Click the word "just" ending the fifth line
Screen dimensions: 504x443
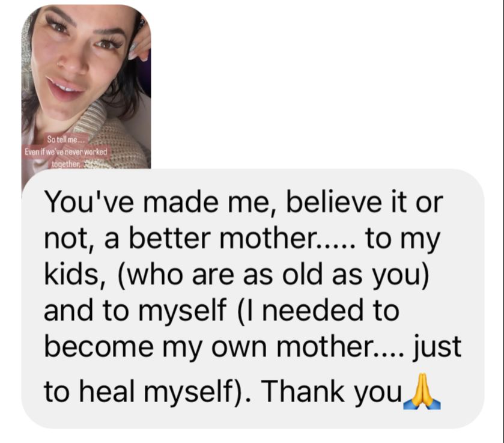437,347
